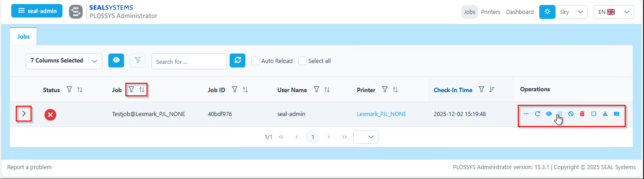
Task: Click the repeat job icon for Testjob
Action: click(537, 114)
